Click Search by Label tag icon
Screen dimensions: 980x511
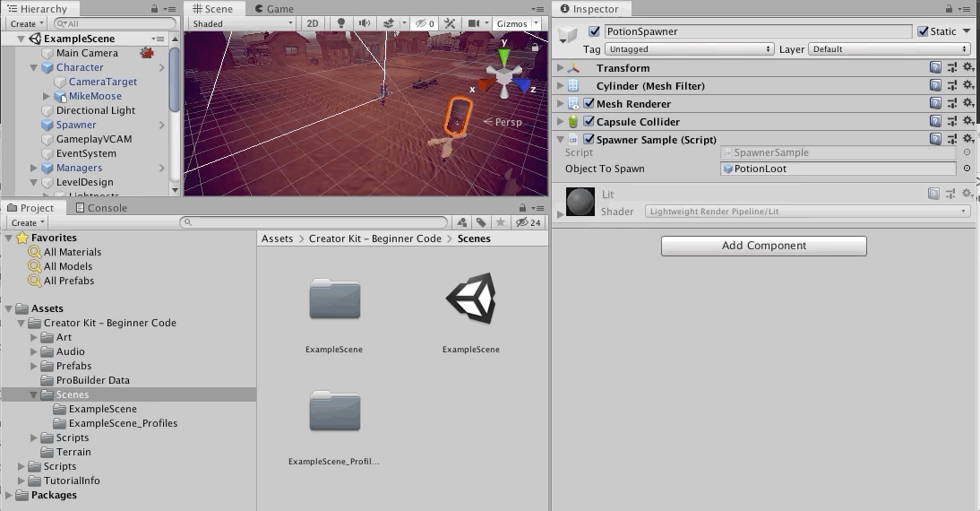pos(481,222)
